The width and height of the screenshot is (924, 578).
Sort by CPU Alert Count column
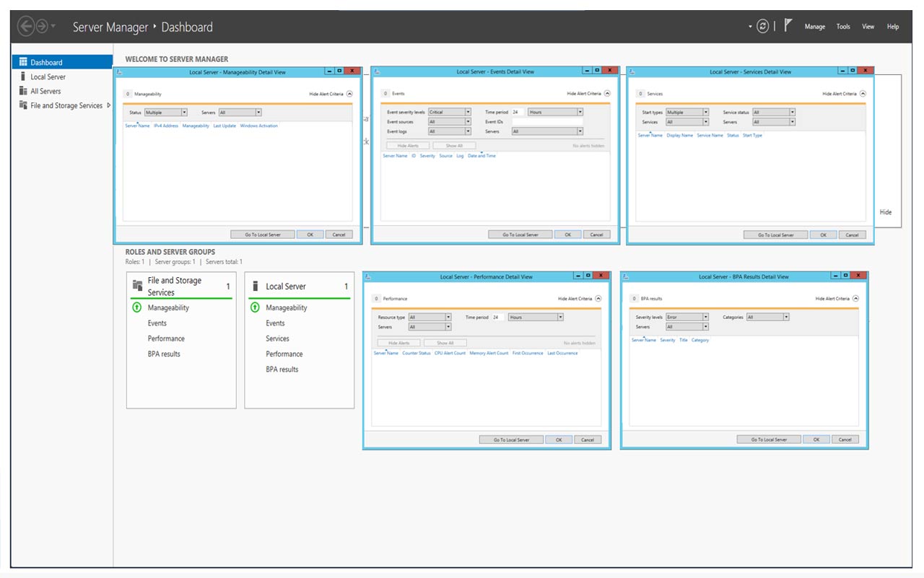click(450, 354)
